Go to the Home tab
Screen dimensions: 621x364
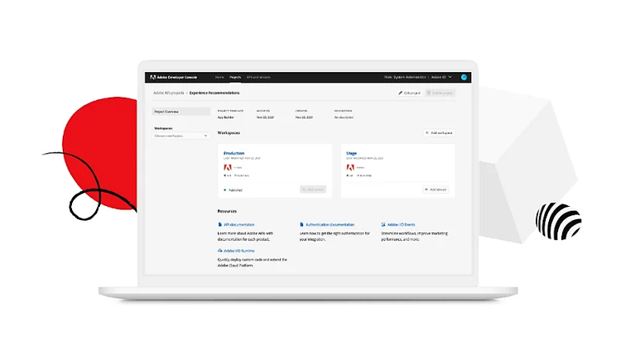point(219,77)
